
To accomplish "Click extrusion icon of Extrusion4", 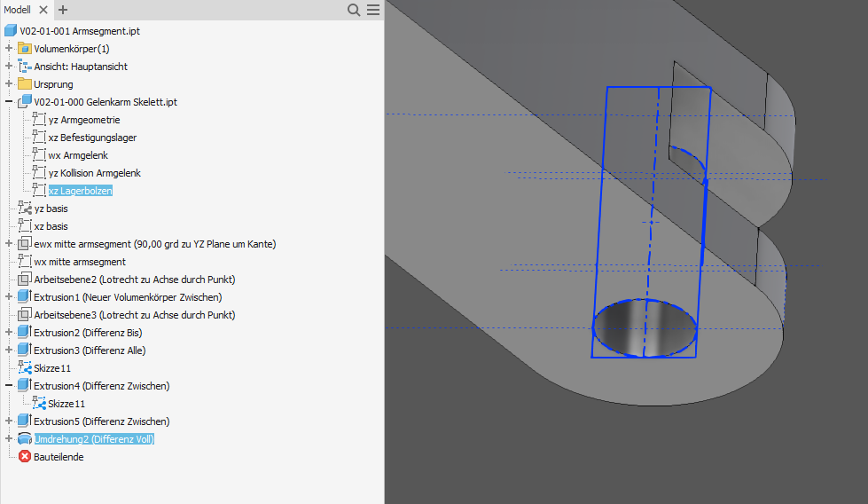I will click(x=24, y=385).
